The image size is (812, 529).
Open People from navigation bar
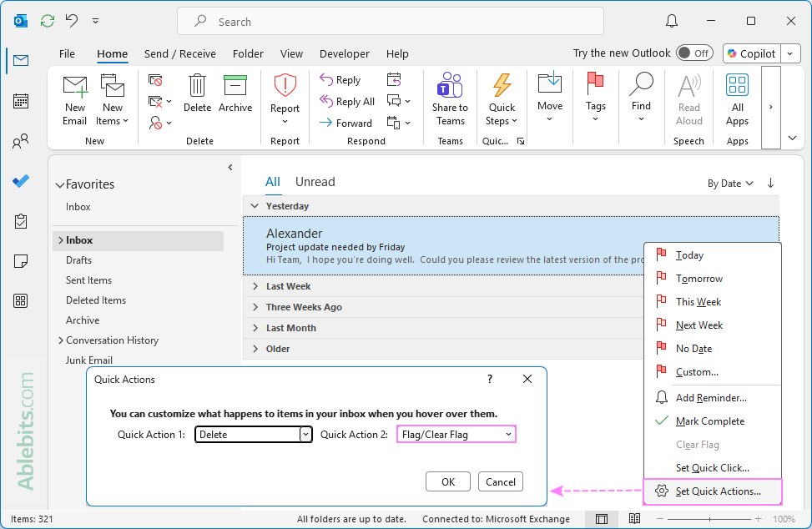(21, 141)
